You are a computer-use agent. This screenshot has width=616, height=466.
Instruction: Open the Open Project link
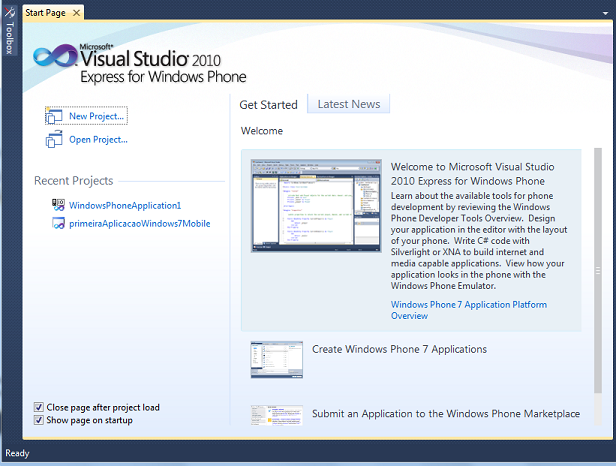point(98,139)
